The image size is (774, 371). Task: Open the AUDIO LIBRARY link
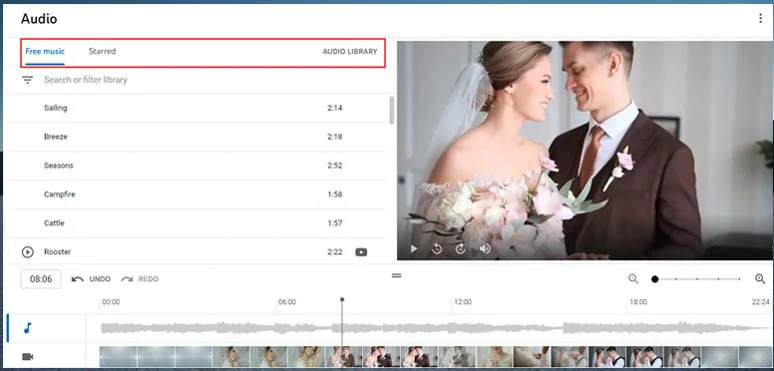tap(350, 51)
